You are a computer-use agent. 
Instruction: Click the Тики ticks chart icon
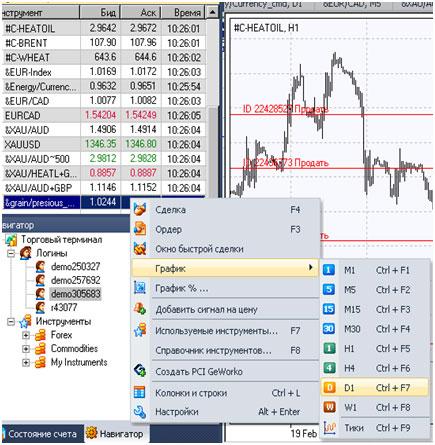tap(329, 428)
